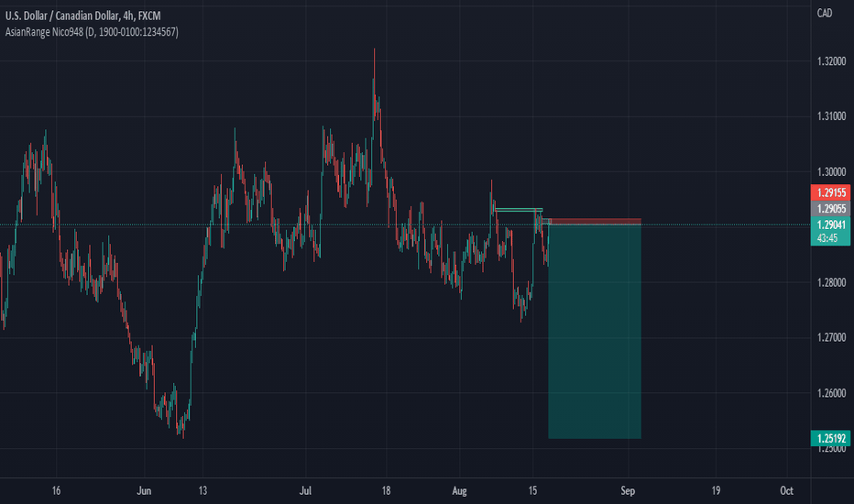Click the 43:45 countdown timer label
Image resolution: width=854 pixels, height=504 pixels.
click(x=827, y=238)
